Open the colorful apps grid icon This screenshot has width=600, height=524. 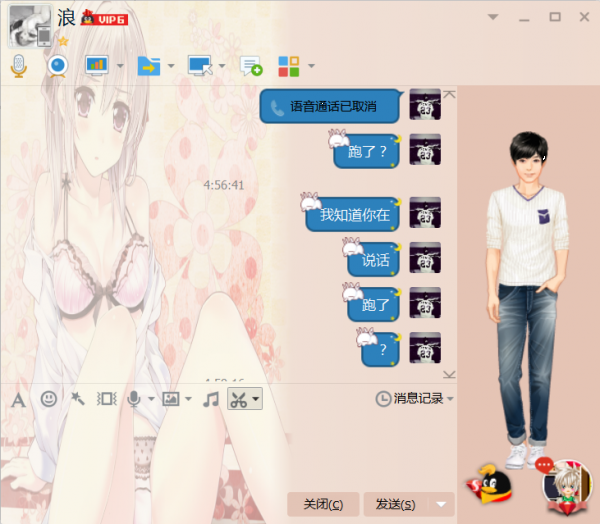coord(289,66)
